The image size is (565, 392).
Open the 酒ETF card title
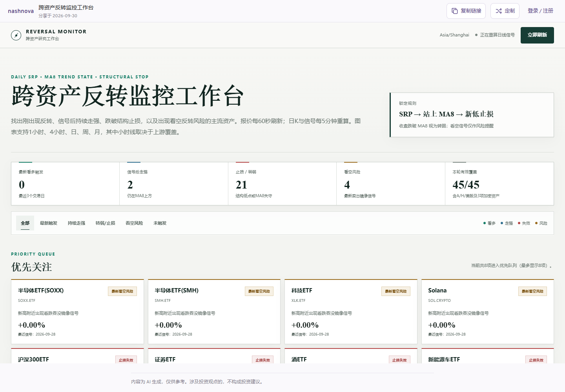(x=299, y=359)
